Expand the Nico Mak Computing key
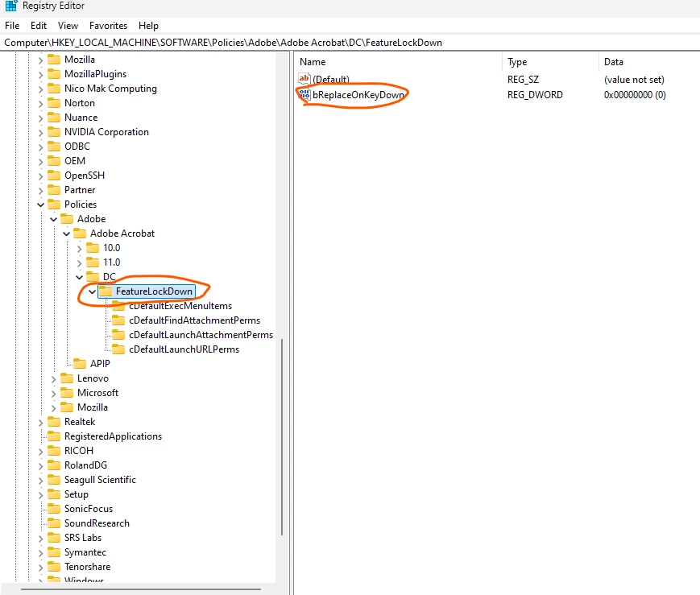This screenshot has width=700, height=595. click(x=40, y=89)
